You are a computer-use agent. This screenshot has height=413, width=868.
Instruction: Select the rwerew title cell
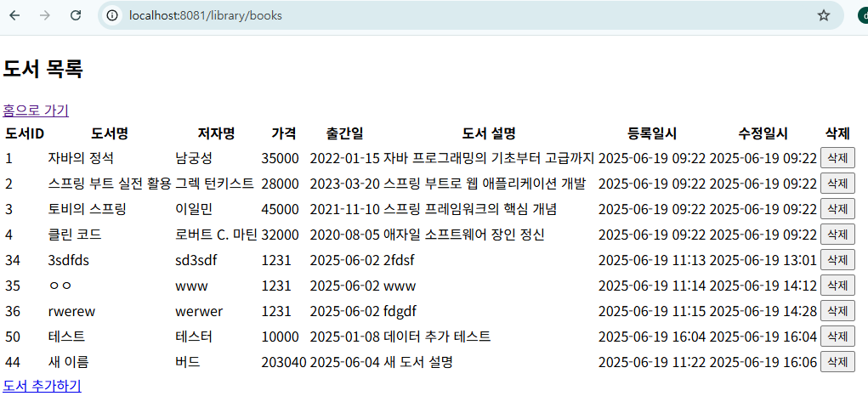tap(72, 311)
